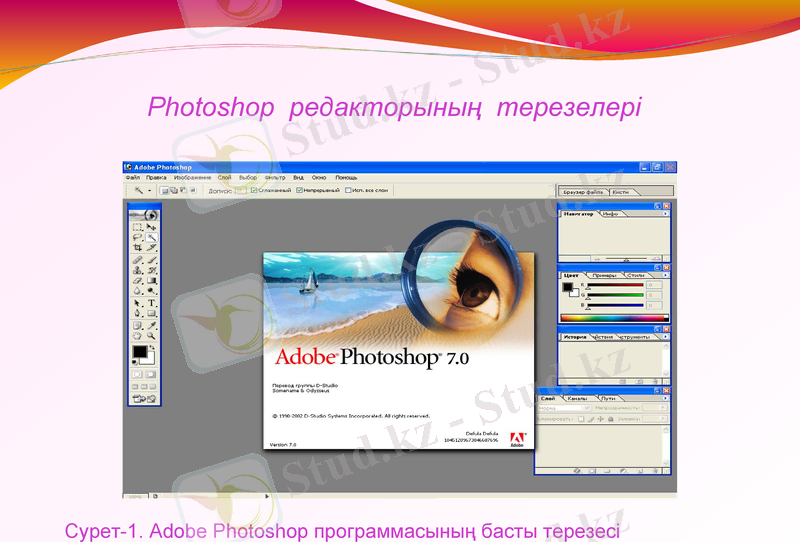Select the Magic Wand tool in toolbox

[x=152, y=237]
